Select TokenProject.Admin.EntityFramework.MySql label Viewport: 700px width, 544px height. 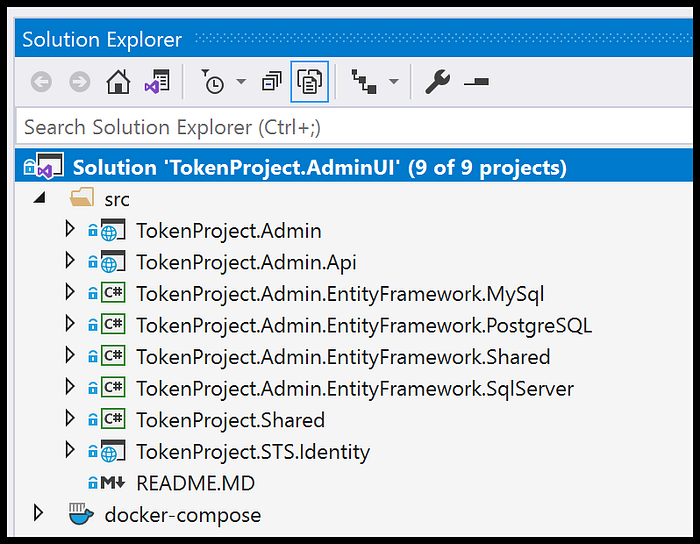pyautogui.click(x=340, y=294)
